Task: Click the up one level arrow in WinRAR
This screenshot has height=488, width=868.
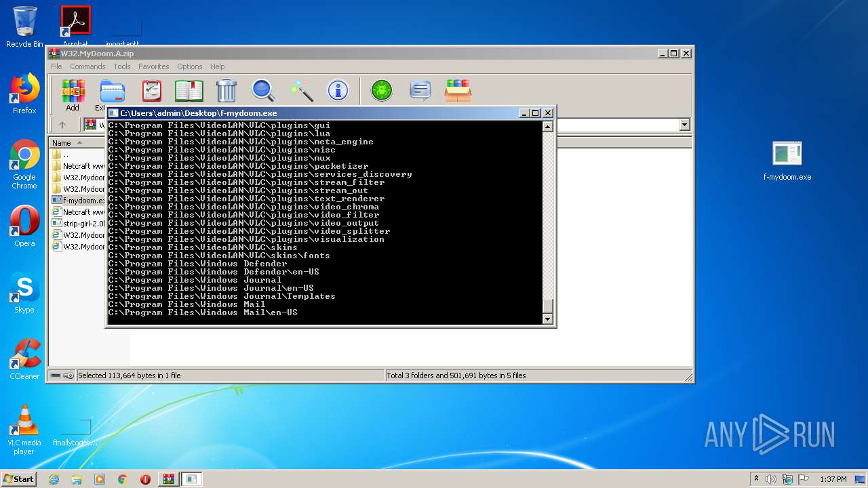Action: 62,125
